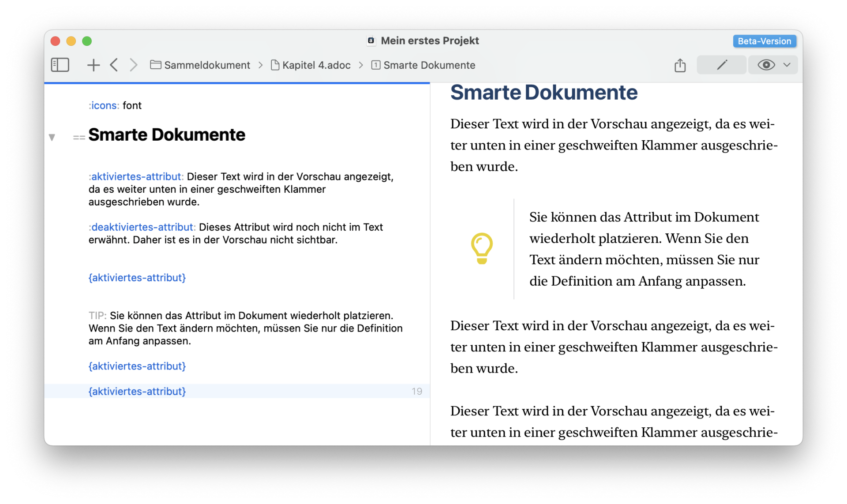
Task: Select highlighted {aktiviertes-attribut} on line 19
Action: [x=137, y=391]
